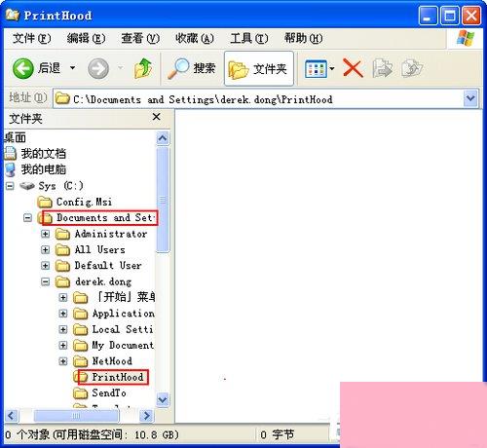Image resolution: width=487 pixels, height=448 pixels.
Task: Select Documents and Settings folder
Action: 105,218
